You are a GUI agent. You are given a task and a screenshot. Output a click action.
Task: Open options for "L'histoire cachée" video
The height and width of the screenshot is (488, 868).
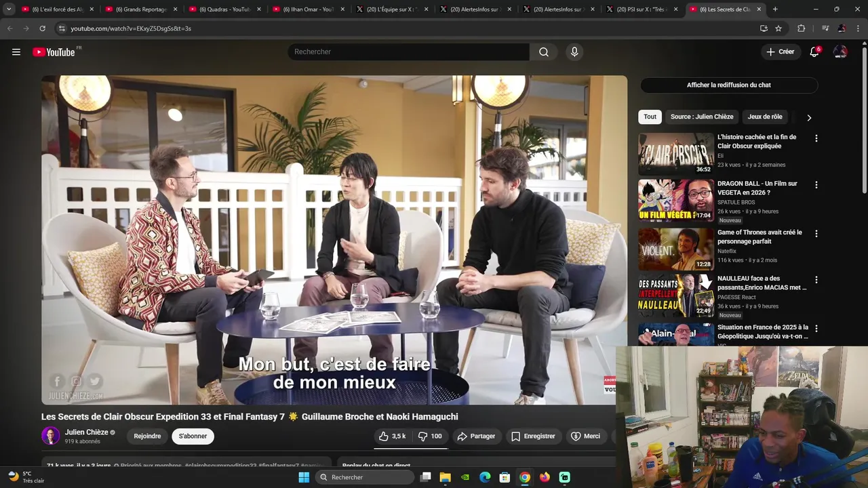[816, 138]
